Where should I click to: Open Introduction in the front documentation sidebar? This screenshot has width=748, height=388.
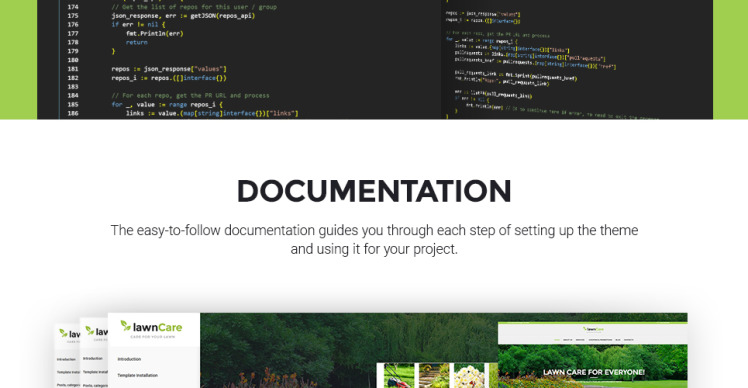129,359
